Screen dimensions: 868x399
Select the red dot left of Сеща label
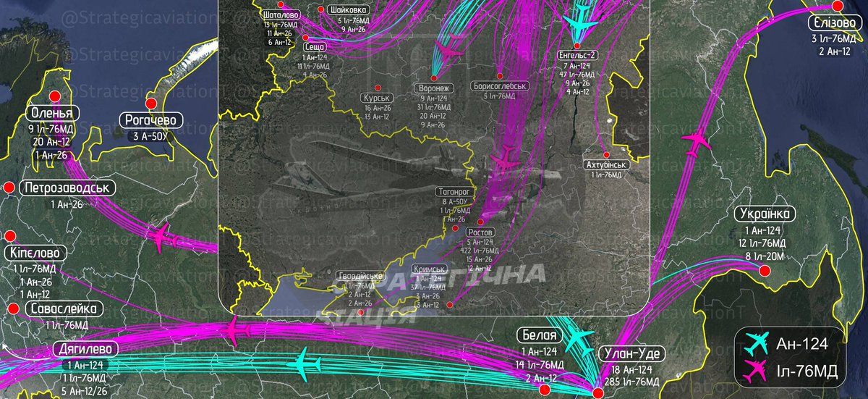(x=306, y=38)
